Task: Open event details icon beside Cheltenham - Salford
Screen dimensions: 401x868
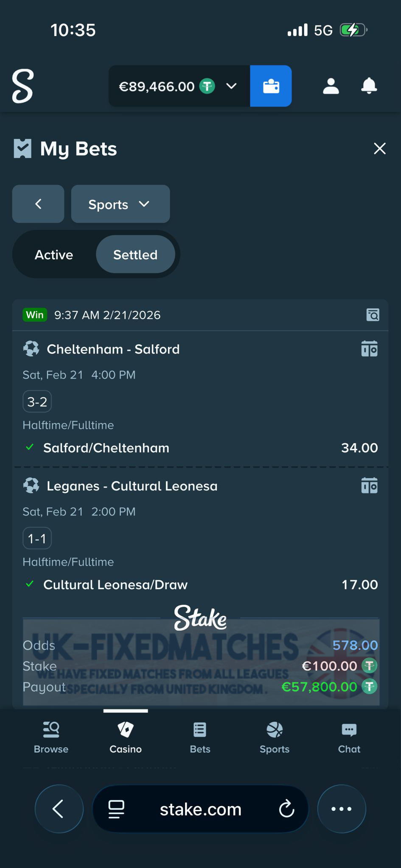Action: (369, 349)
